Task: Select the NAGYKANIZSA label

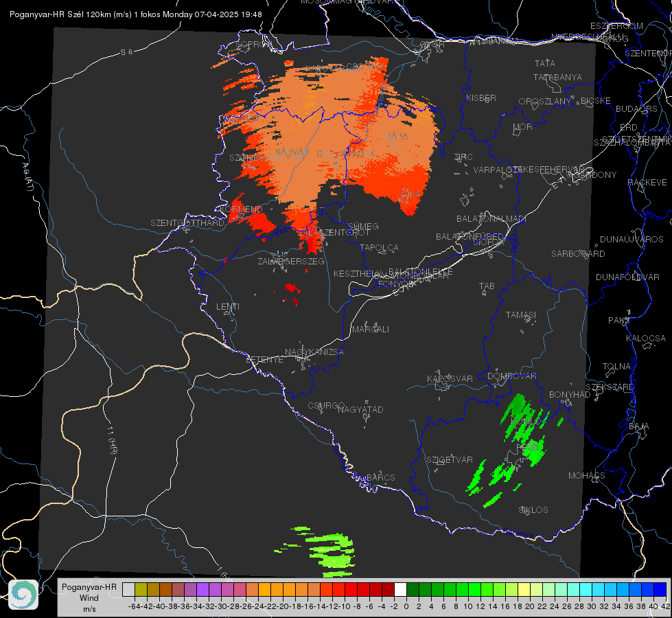Action: click(x=314, y=352)
